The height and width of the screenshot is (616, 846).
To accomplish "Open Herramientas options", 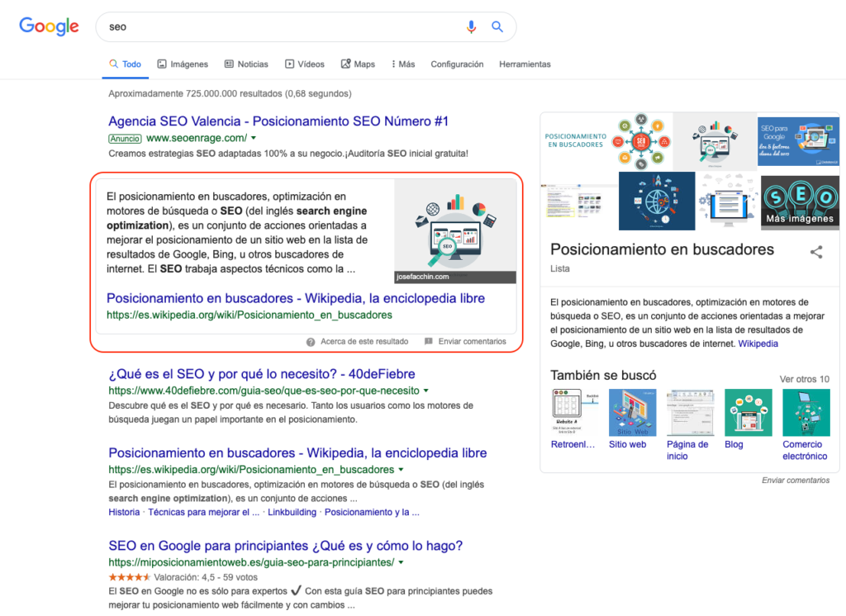I will click(525, 64).
